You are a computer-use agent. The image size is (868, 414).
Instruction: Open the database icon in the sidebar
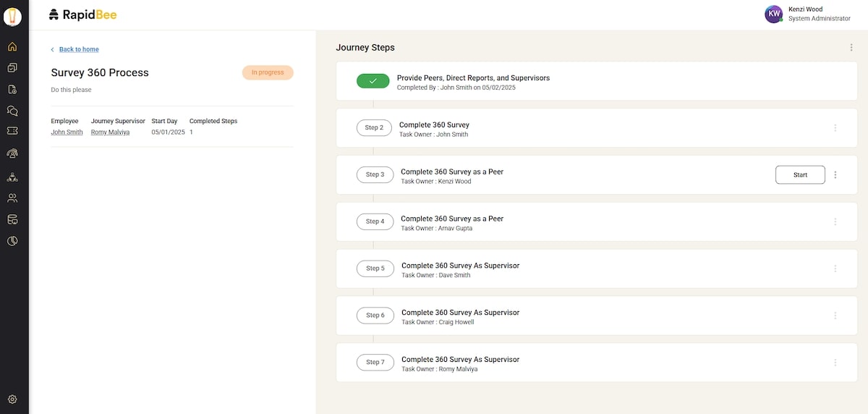(x=12, y=219)
